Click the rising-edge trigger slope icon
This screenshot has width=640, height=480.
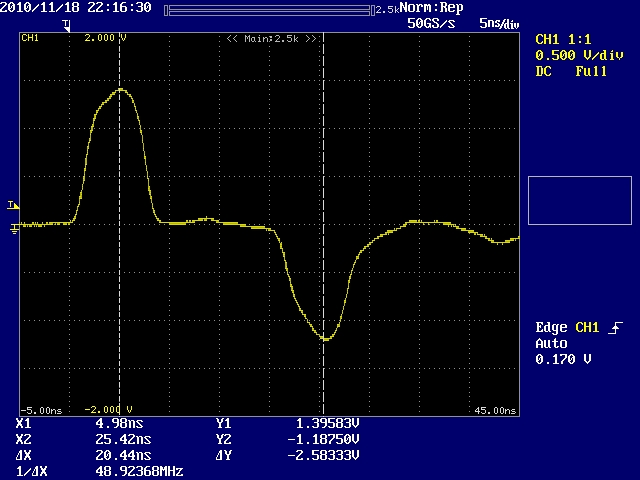coord(616,328)
